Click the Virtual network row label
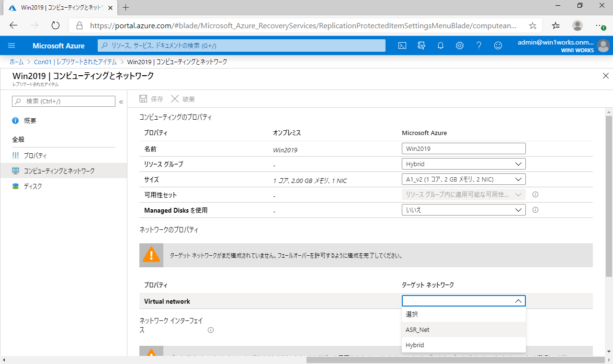Screen dimensions: 613x364 click(x=167, y=301)
